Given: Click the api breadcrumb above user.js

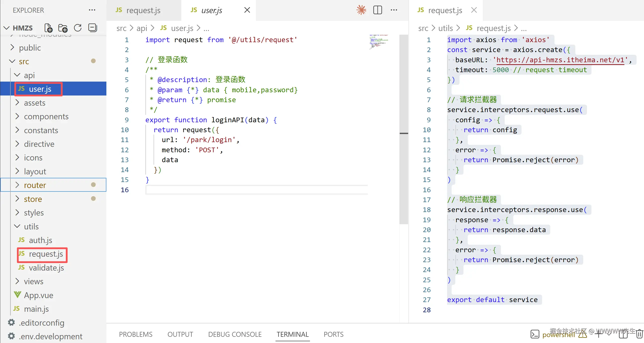Looking at the screenshot, I should [142, 28].
